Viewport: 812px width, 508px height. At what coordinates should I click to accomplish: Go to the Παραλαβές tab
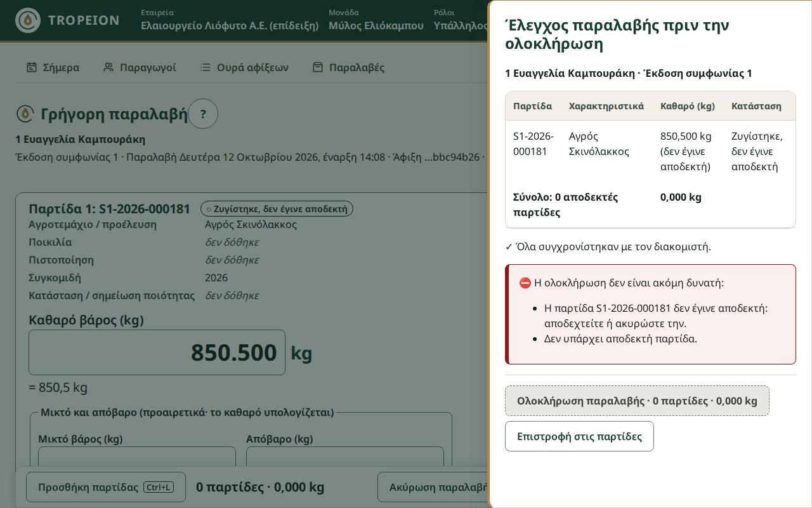[348, 67]
